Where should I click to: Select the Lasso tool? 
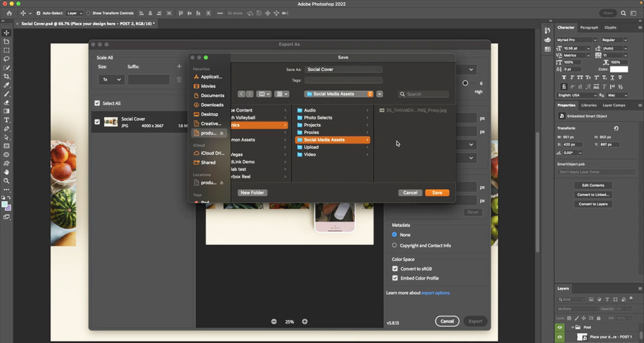click(6, 59)
